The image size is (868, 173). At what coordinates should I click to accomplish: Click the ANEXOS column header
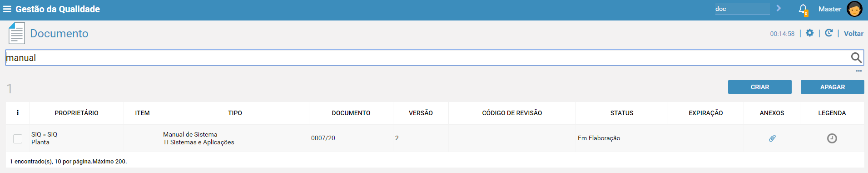point(772,113)
